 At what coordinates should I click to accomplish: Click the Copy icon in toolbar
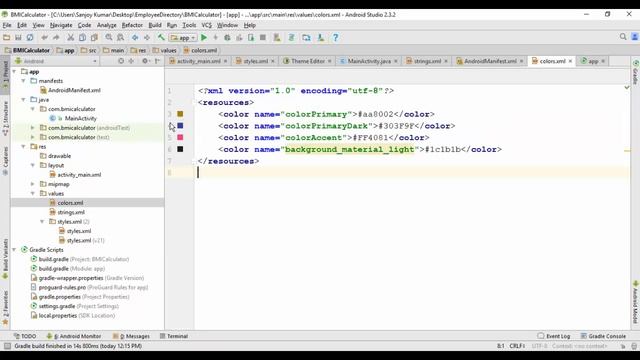point(82,38)
